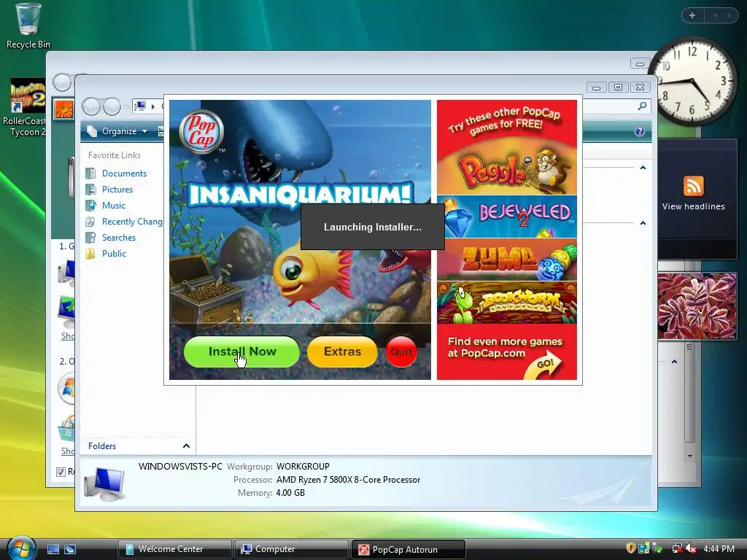The width and height of the screenshot is (747, 560).
Task: Open the Bejeweled 2 promo banner
Action: click(x=507, y=217)
